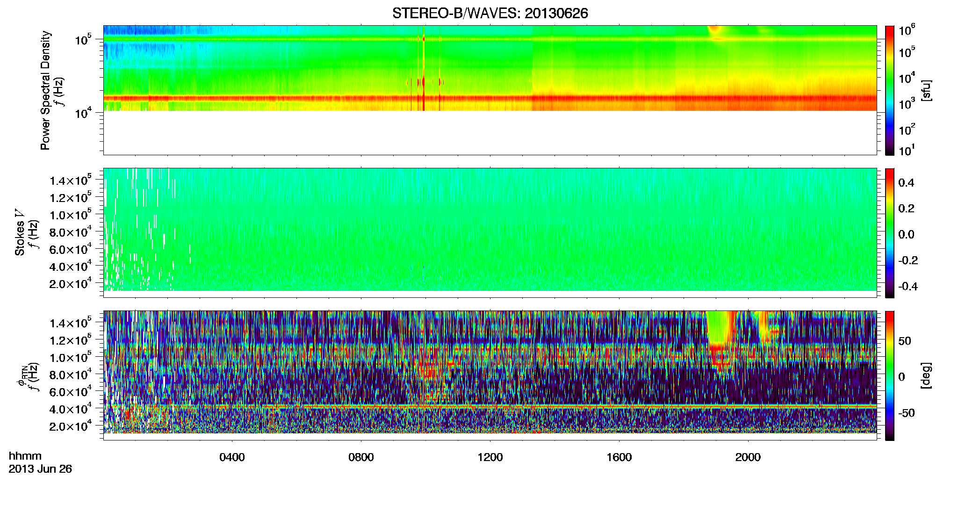Pick the Power Spectral Density color bar
The width and height of the screenshot is (980, 505).
pyautogui.click(x=890, y=90)
